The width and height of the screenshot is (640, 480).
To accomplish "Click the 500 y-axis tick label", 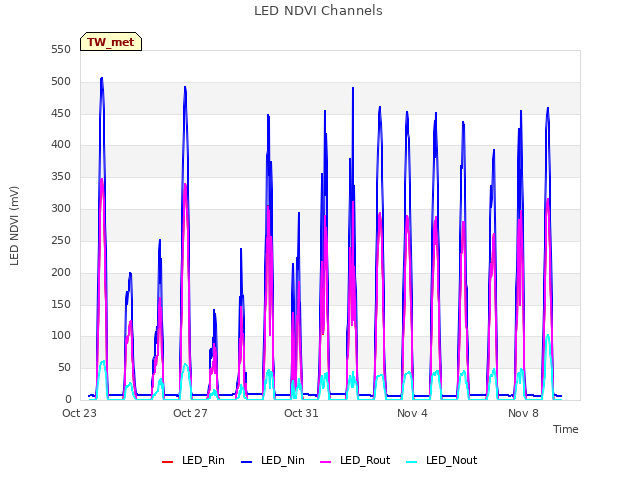I will click(61, 81).
